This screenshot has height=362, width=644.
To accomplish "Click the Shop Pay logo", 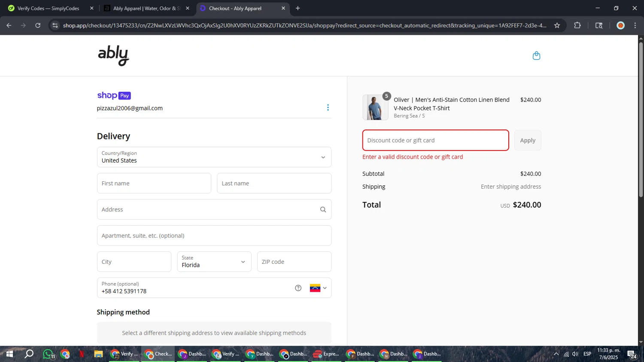I will [x=114, y=96].
